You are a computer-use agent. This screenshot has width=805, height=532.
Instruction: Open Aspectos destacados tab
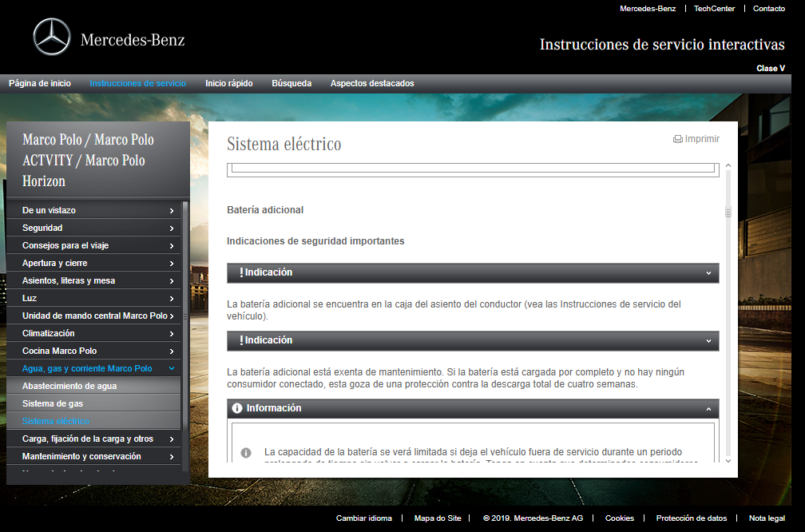(x=372, y=83)
